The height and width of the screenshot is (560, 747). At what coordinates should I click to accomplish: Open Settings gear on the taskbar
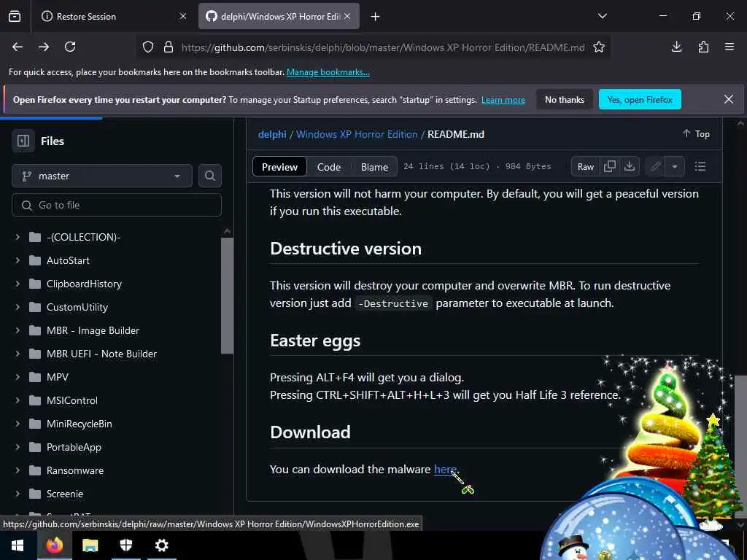(161, 545)
